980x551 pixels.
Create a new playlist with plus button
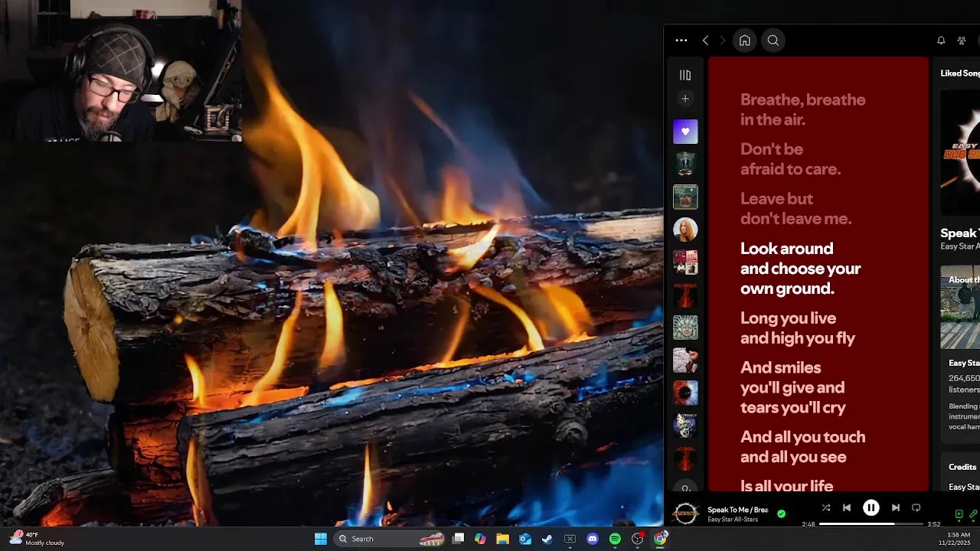[685, 99]
